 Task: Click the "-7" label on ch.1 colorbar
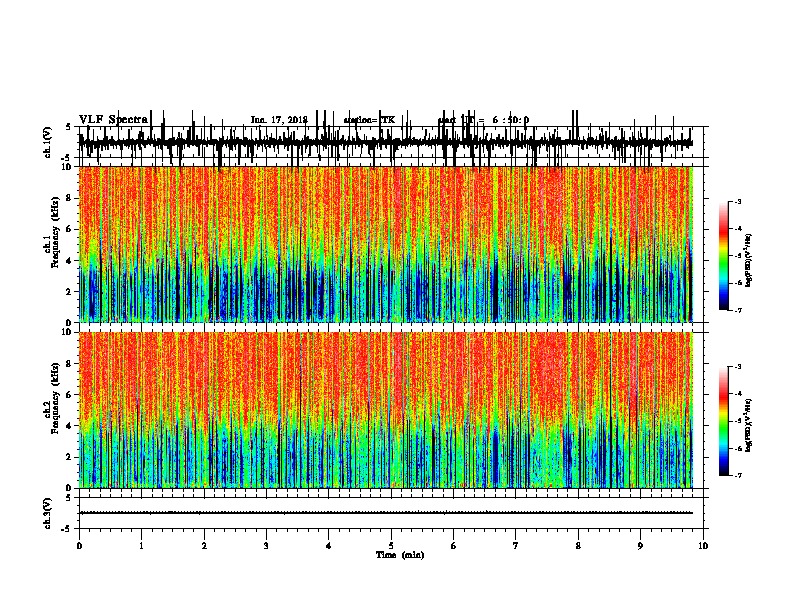(737, 310)
